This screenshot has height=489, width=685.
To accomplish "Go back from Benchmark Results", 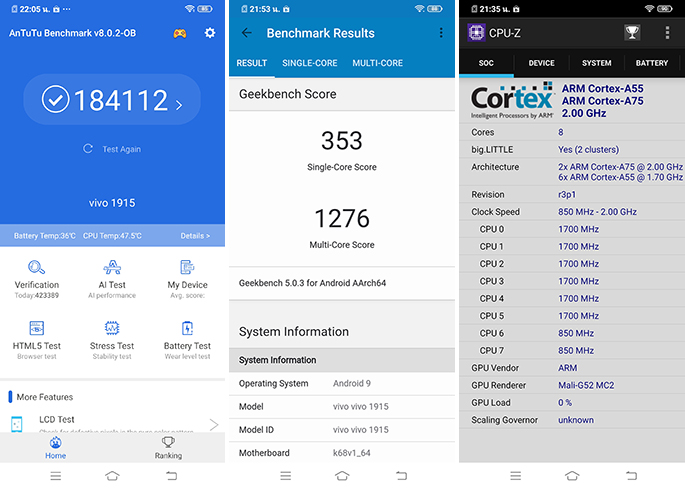I will pyautogui.click(x=247, y=33).
